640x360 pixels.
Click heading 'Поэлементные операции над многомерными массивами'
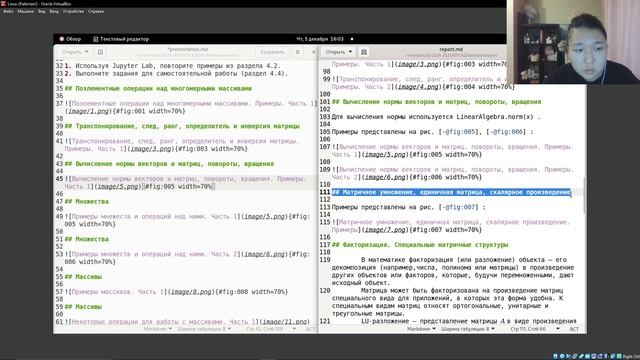pos(158,89)
